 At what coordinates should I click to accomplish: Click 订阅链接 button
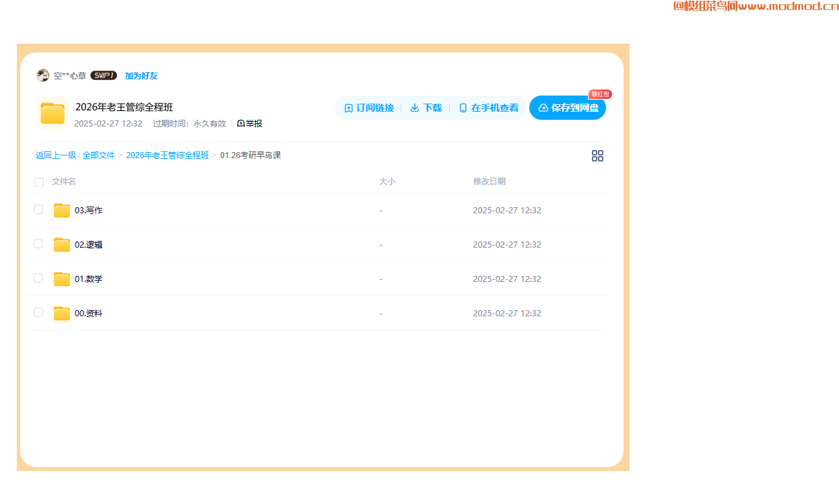tap(369, 108)
